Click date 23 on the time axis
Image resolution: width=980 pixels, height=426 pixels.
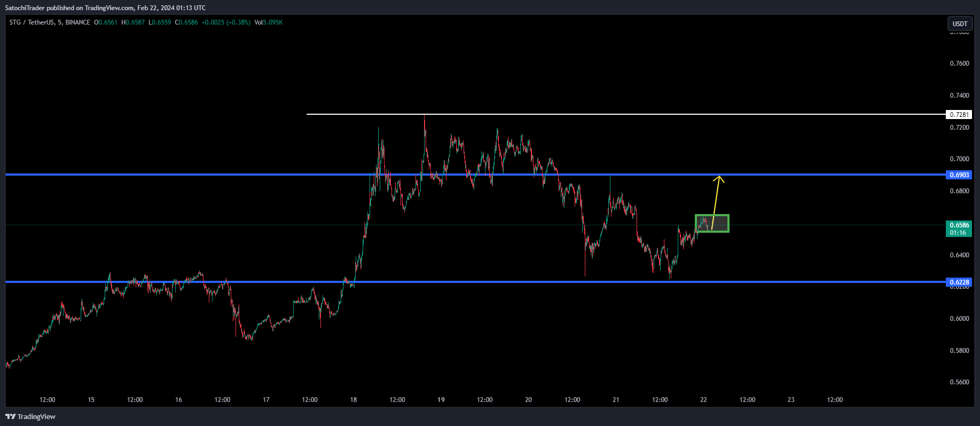point(791,400)
